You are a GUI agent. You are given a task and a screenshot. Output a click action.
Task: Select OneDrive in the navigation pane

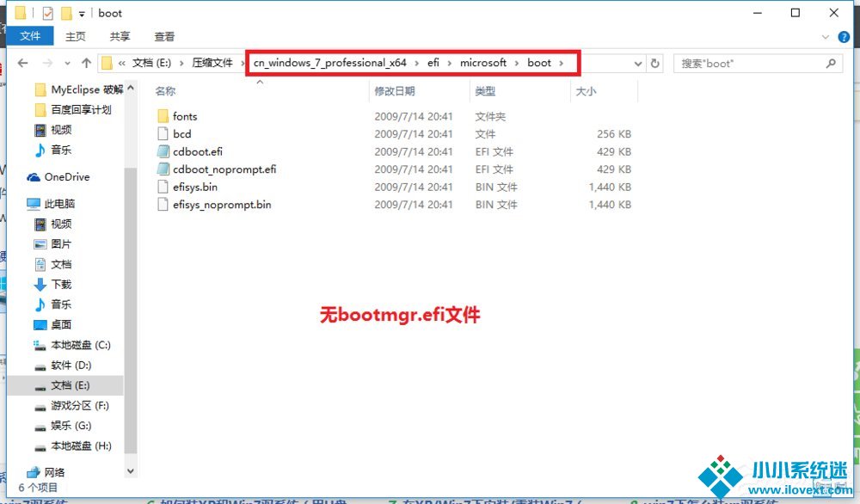(x=58, y=177)
